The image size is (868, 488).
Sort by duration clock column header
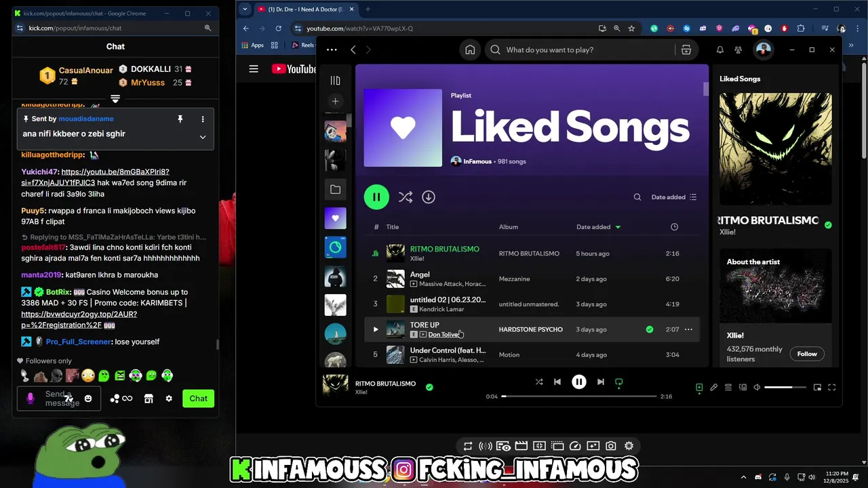[674, 227]
